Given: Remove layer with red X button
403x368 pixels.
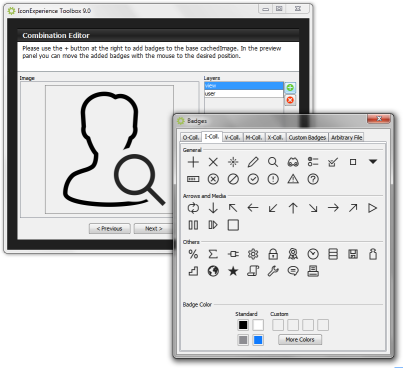Looking at the screenshot, I should pos(290,100).
